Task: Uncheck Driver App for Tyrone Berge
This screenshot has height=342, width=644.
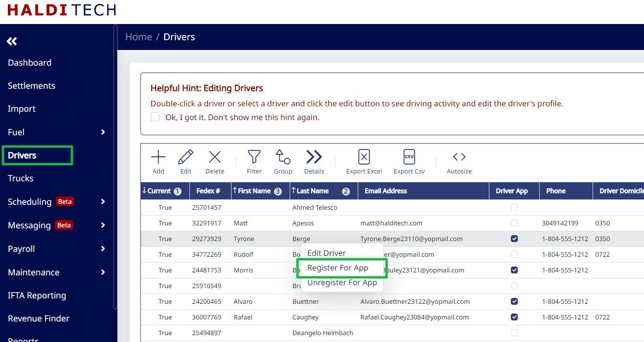Action: (x=514, y=239)
